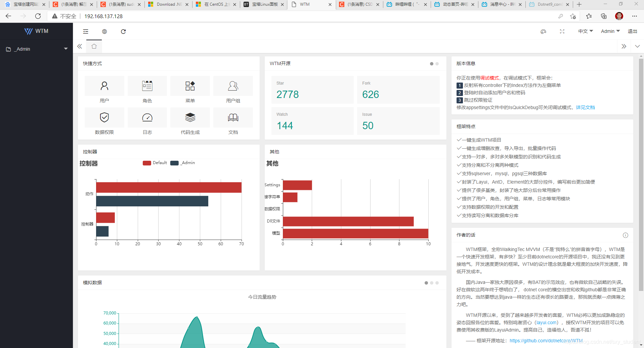Switch to the 宝塔创建网站 browser tab
This screenshot has width=644, height=348.
(25, 4)
